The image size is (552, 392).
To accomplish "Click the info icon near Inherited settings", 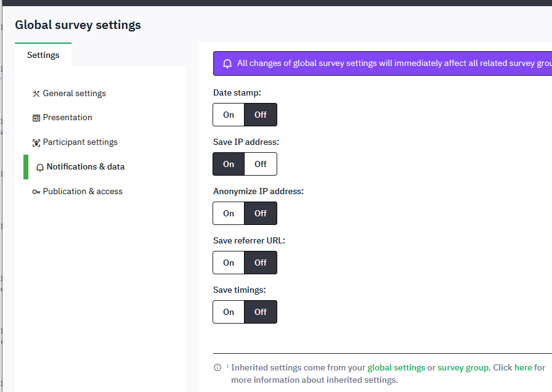I will tap(217, 367).
